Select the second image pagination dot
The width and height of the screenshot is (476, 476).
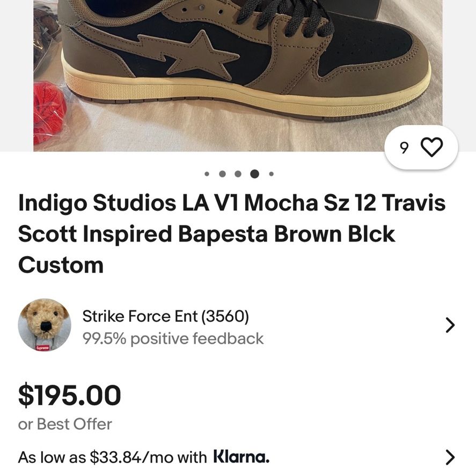(222, 174)
